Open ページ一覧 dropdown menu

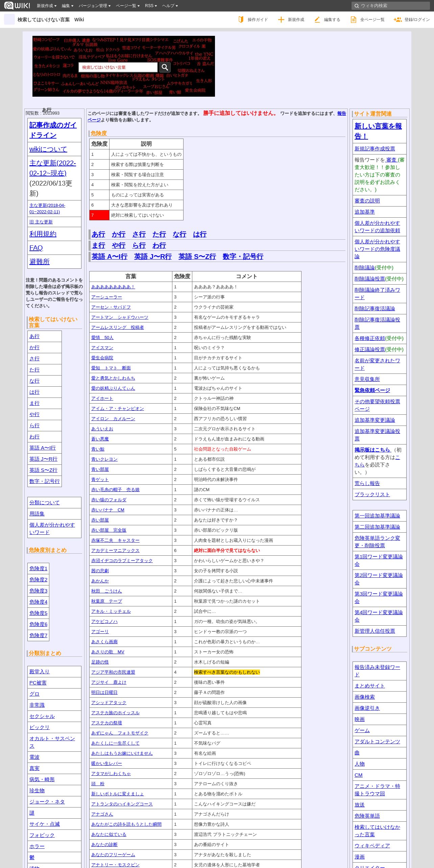coord(128,6)
